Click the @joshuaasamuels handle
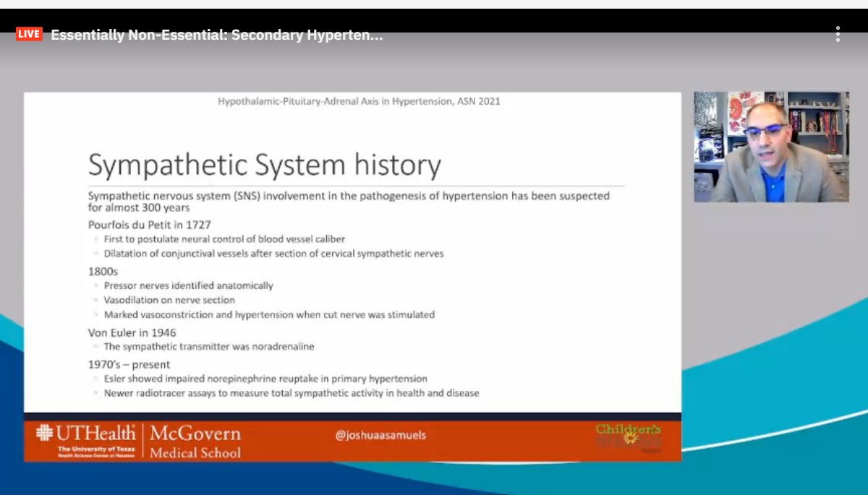868x495 pixels. pos(380,435)
